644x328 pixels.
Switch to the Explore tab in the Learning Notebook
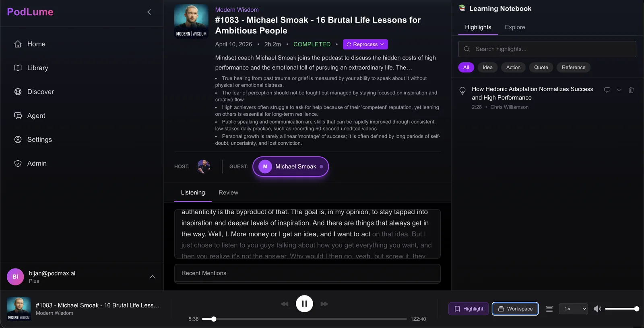tap(515, 27)
